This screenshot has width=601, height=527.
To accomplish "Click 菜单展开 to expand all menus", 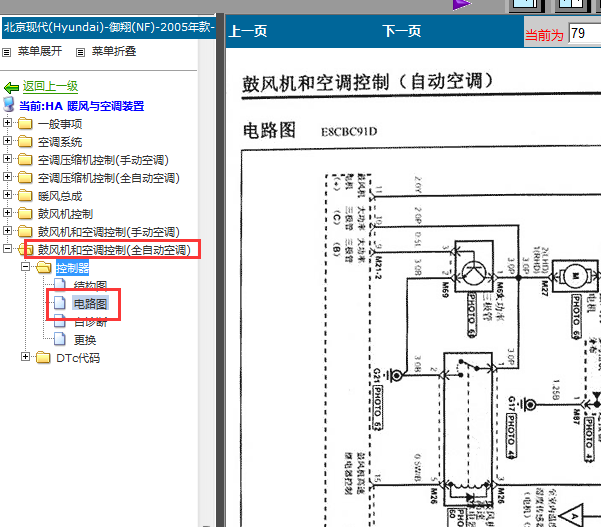I will [39, 51].
